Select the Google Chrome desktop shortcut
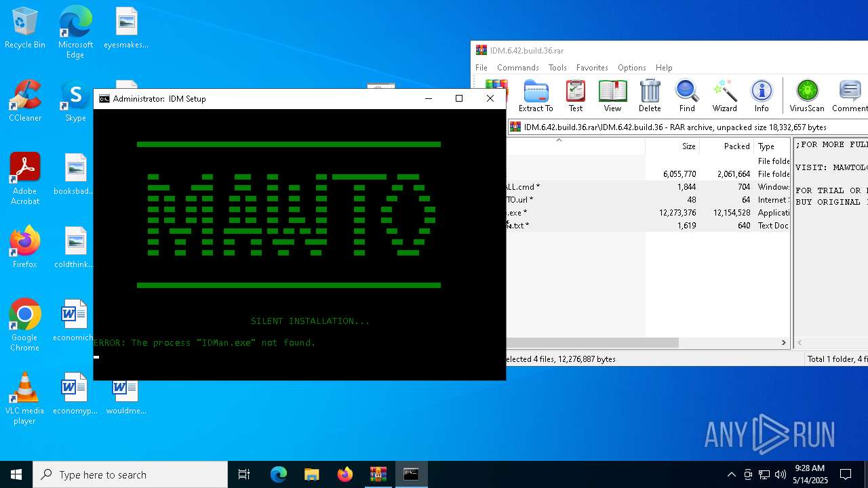The image size is (868, 488). [x=25, y=325]
